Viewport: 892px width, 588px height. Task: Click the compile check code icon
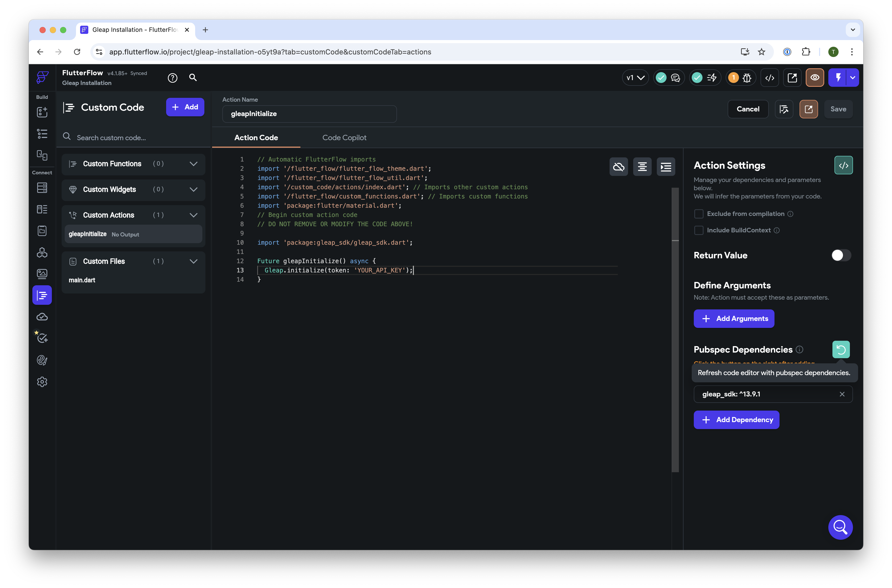pyautogui.click(x=784, y=109)
